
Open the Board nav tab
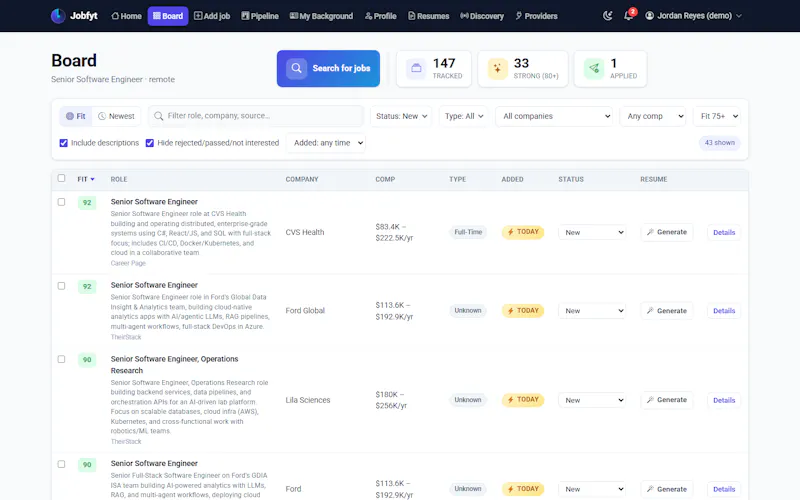pyautogui.click(x=168, y=16)
